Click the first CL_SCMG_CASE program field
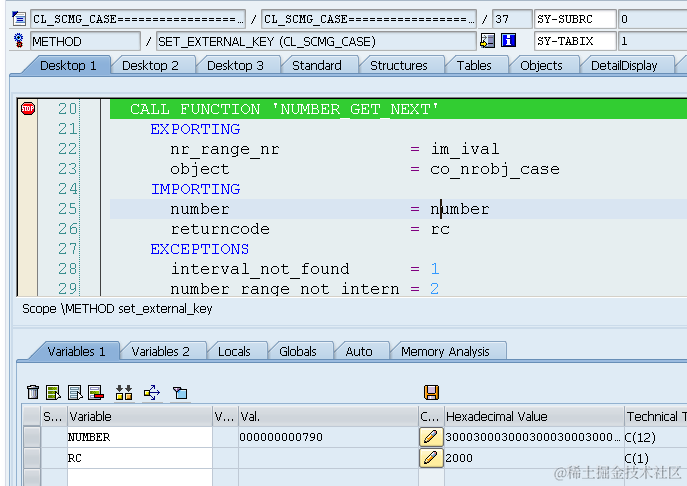Viewport: 687px width, 486px height. click(x=138, y=19)
